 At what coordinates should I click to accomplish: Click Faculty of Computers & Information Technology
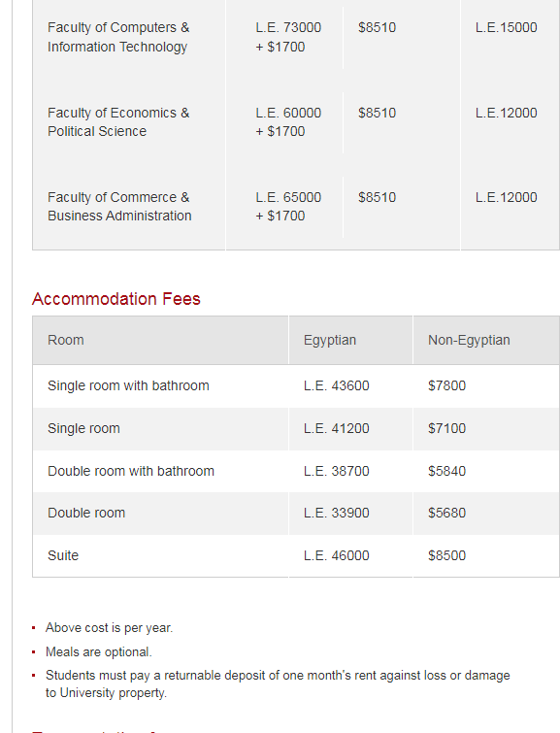click(x=118, y=37)
